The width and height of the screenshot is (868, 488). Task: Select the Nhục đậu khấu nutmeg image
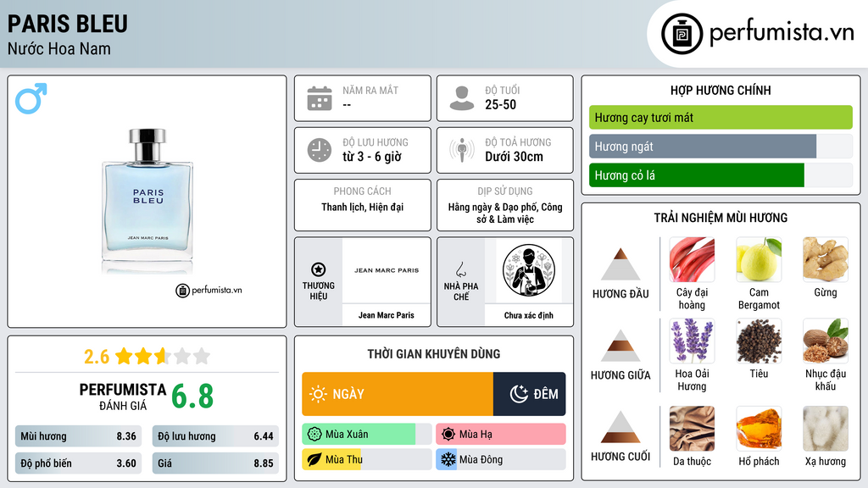826,341
